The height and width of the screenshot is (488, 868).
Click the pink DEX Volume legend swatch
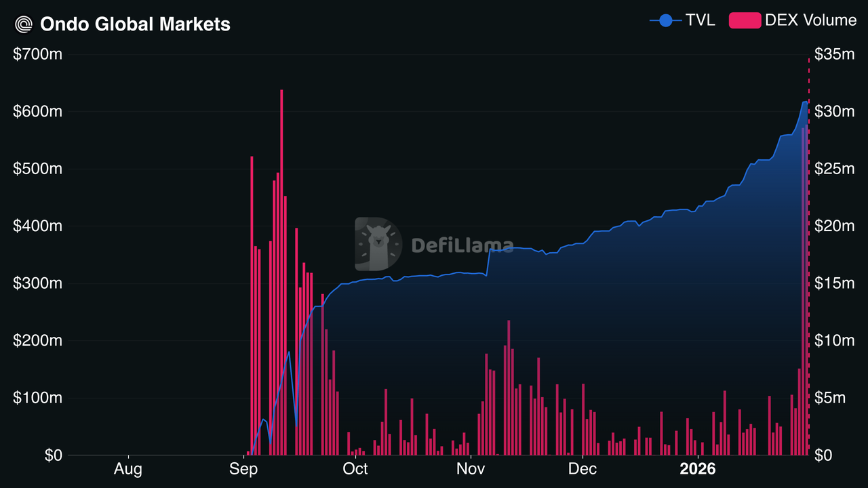pyautogui.click(x=745, y=20)
